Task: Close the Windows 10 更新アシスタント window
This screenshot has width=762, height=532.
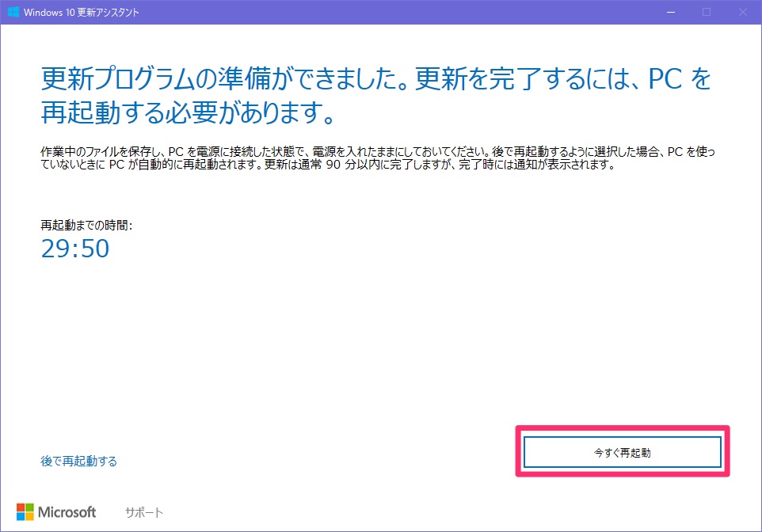Action: click(742, 12)
